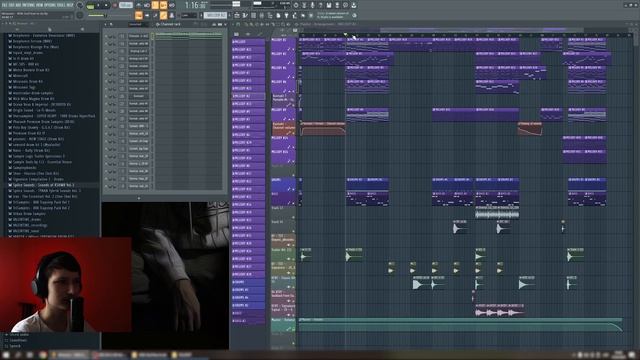Click the View Browser toolbar icon
The width and height of the screenshot is (640, 360).
point(270,15)
